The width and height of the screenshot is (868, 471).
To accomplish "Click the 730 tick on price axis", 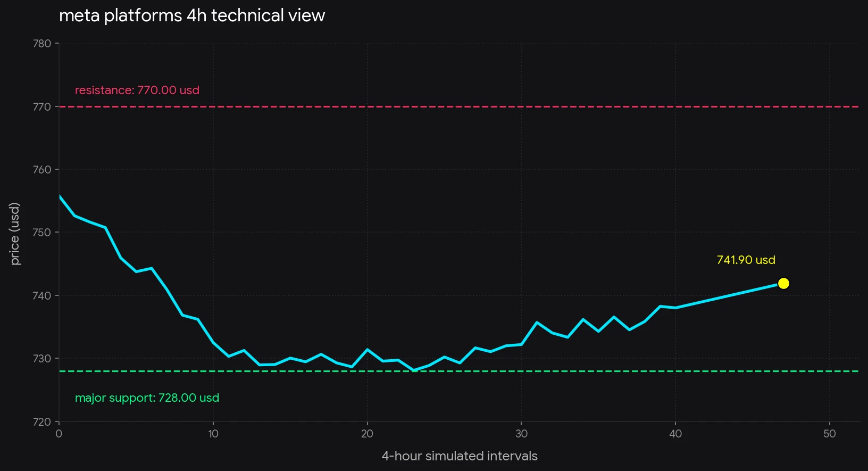I will coord(42,359).
